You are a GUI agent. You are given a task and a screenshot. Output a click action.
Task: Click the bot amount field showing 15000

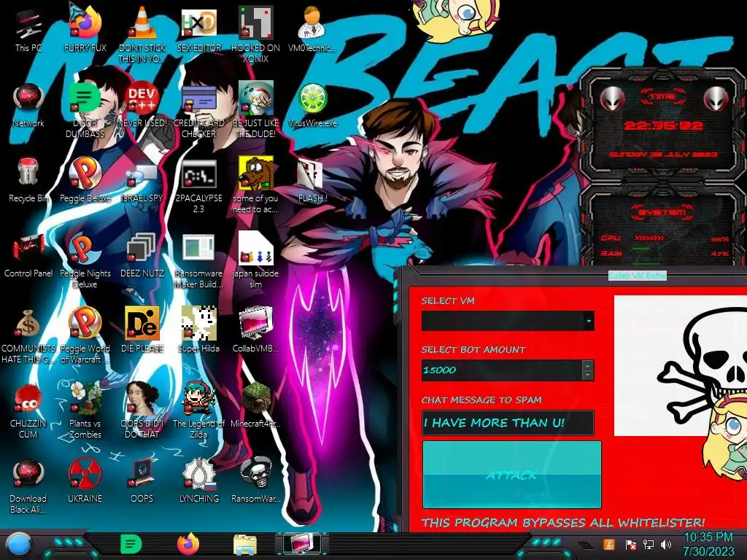click(502, 370)
